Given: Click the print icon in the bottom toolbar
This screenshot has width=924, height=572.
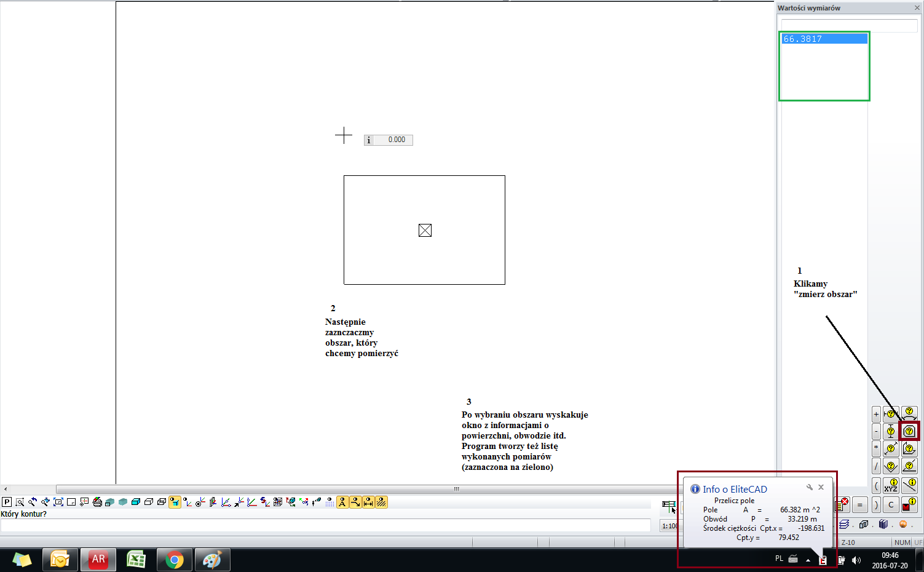Looking at the screenshot, I should tap(97, 502).
